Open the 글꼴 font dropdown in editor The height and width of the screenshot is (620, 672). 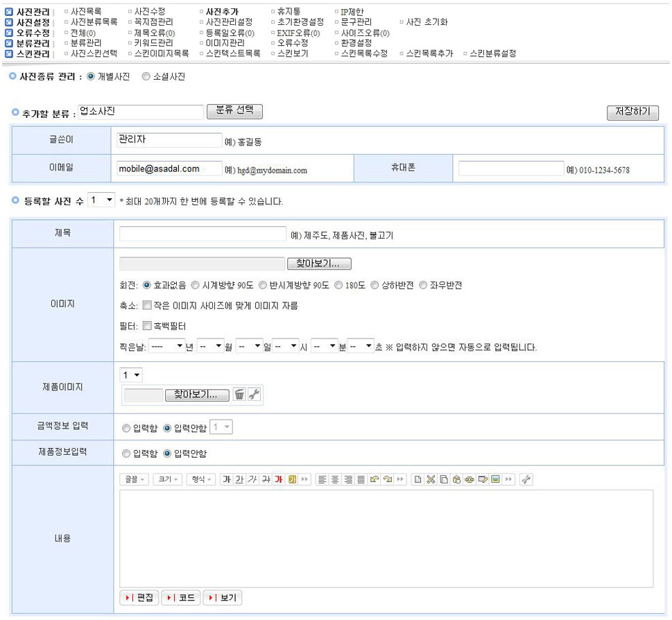[134, 479]
